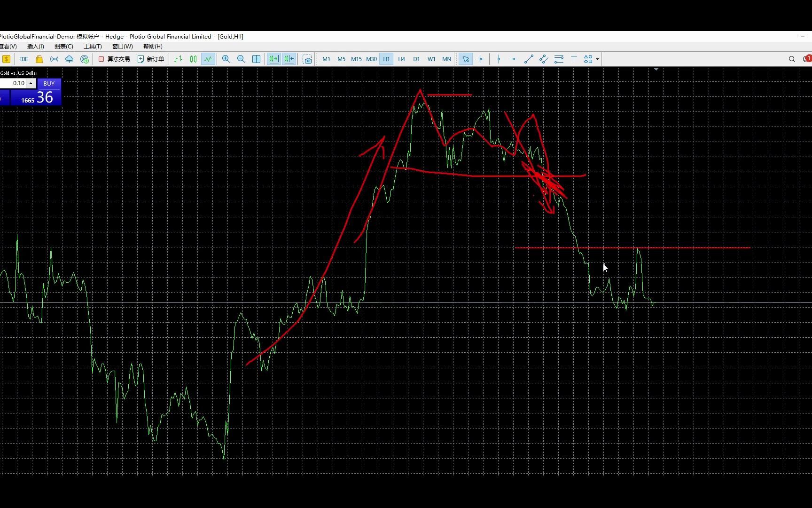Select the M1 timeframe
This screenshot has width=812, height=508.
pyautogui.click(x=326, y=59)
